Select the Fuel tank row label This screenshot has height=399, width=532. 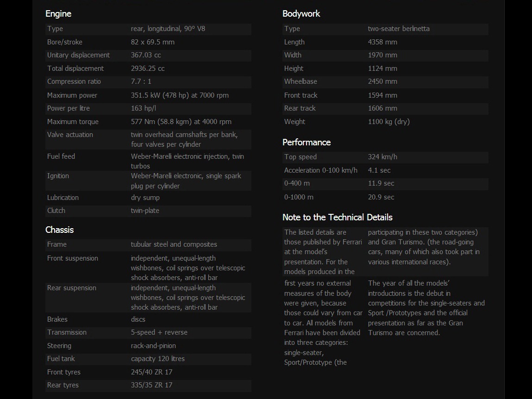click(x=61, y=359)
